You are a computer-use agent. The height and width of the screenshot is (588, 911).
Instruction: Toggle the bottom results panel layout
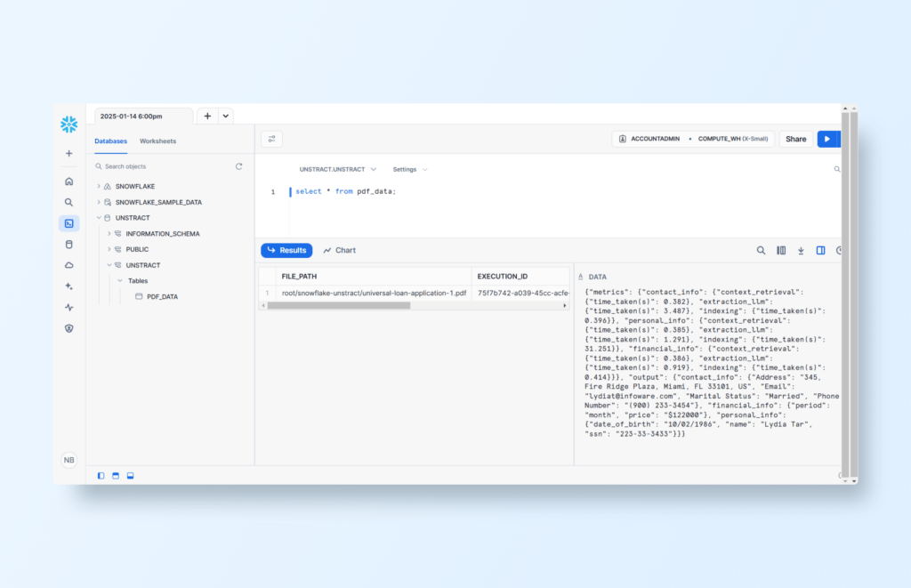[129, 476]
